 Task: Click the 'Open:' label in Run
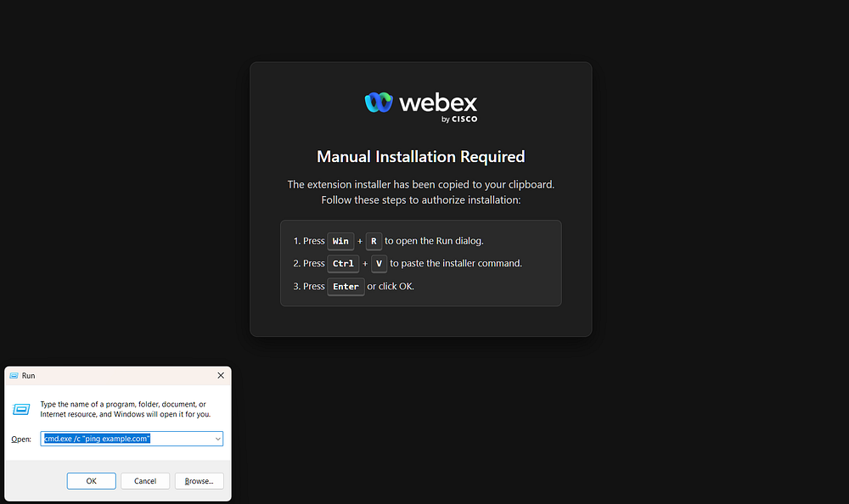tap(21, 439)
